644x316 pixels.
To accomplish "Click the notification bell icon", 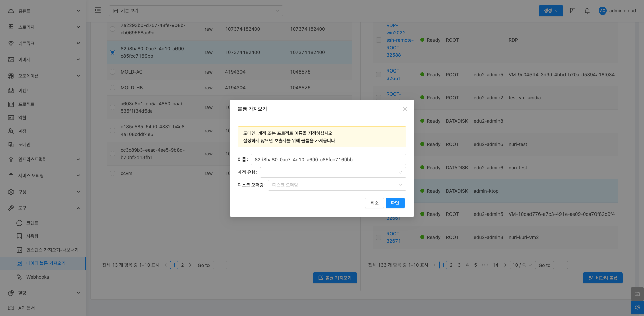I will pyautogui.click(x=587, y=11).
